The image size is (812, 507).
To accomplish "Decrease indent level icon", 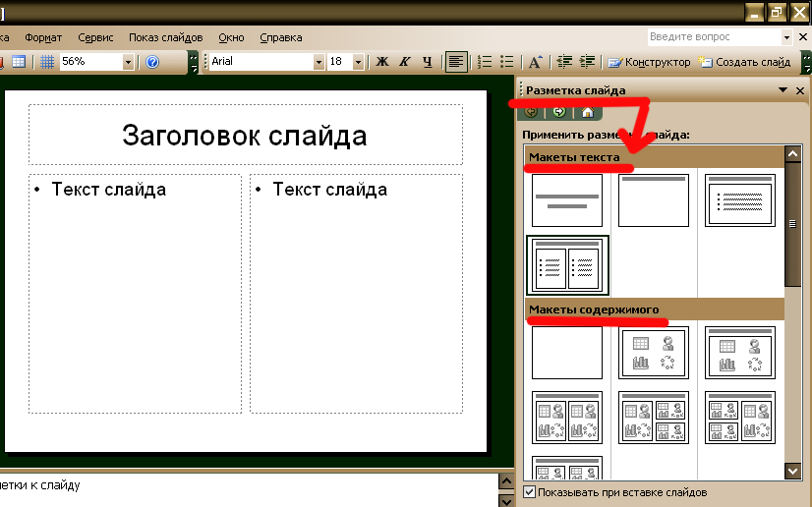I will [564, 62].
